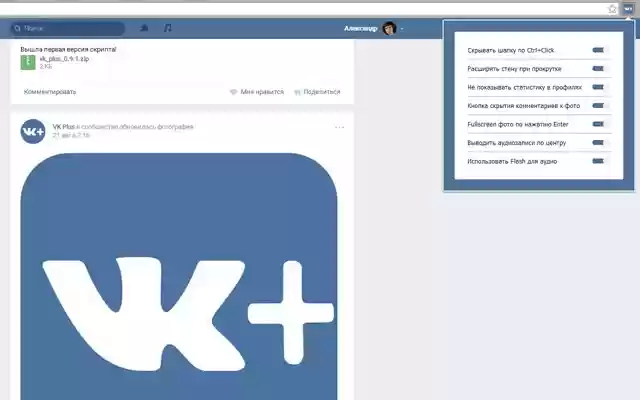Click the 'обновилась фотография' post caption text

156,127
